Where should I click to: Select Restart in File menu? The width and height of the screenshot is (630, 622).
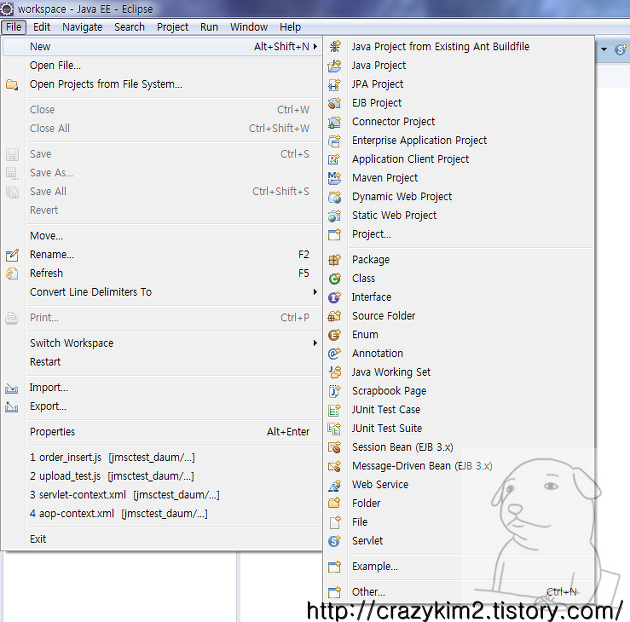162,362
